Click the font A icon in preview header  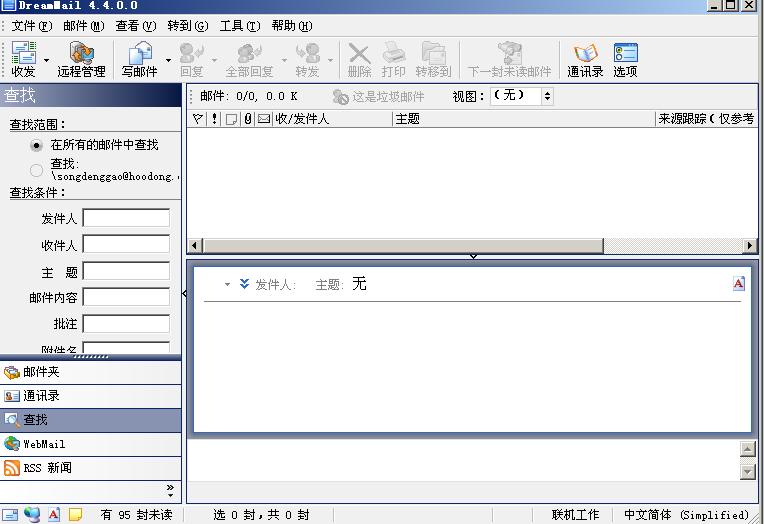pyautogui.click(x=739, y=284)
